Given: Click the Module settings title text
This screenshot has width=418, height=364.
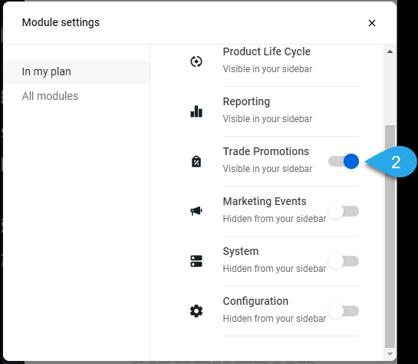Looking at the screenshot, I should [61, 23].
